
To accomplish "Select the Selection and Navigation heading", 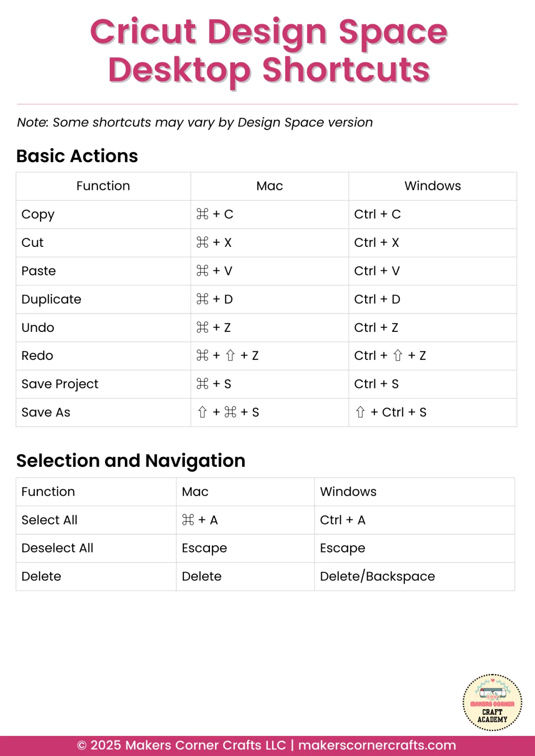I will click(131, 461).
